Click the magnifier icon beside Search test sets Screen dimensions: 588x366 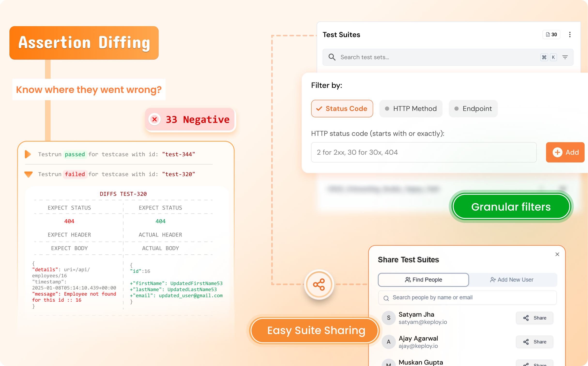point(332,57)
